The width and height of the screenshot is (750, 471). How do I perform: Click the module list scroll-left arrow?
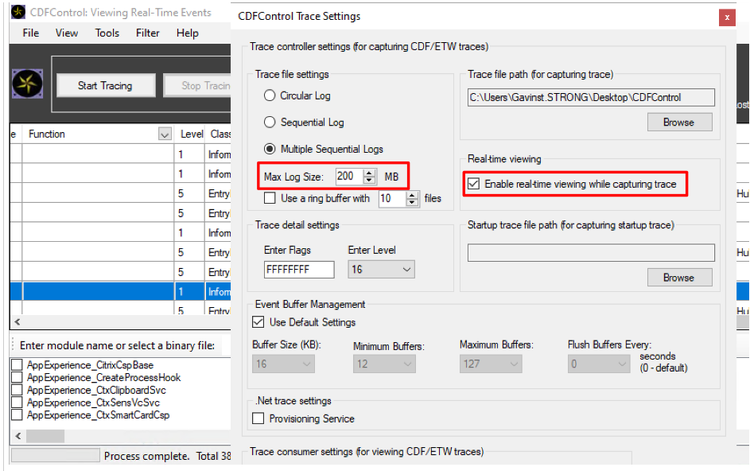pos(18,436)
